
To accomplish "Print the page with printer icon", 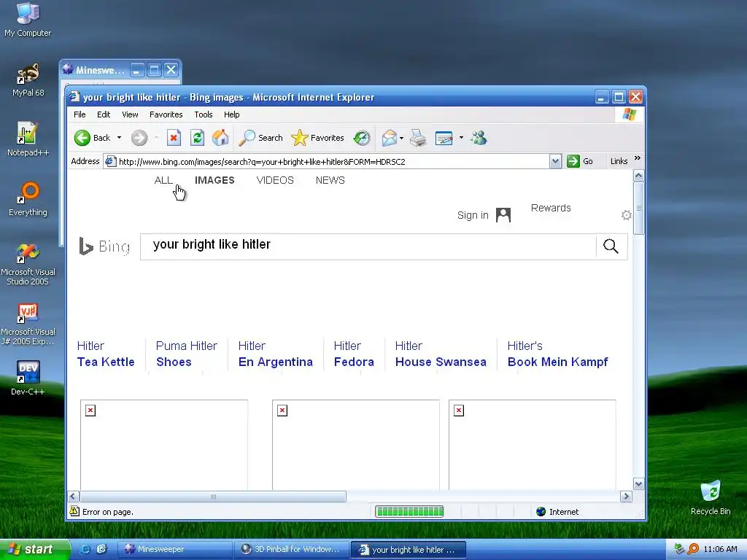I will [x=418, y=138].
